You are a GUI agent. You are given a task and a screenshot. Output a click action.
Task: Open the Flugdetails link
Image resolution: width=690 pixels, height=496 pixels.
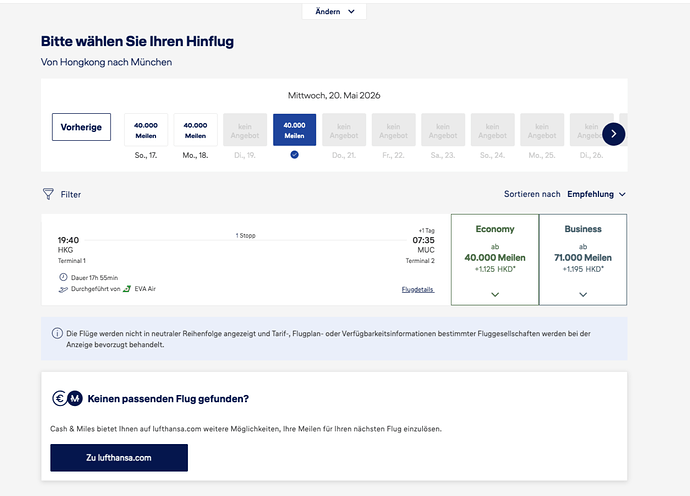[418, 290]
